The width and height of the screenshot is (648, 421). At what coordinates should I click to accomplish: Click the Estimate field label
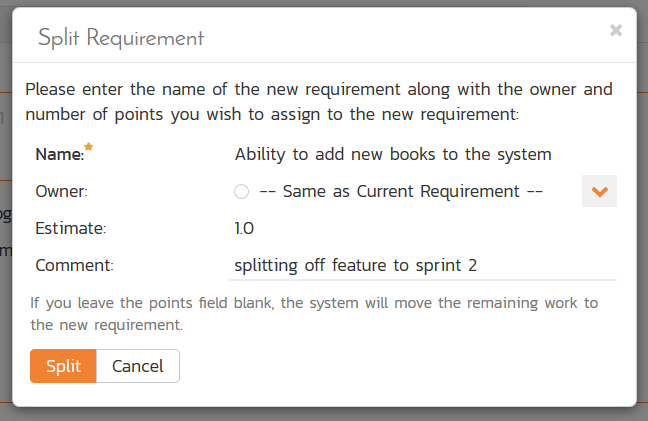pos(70,228)
